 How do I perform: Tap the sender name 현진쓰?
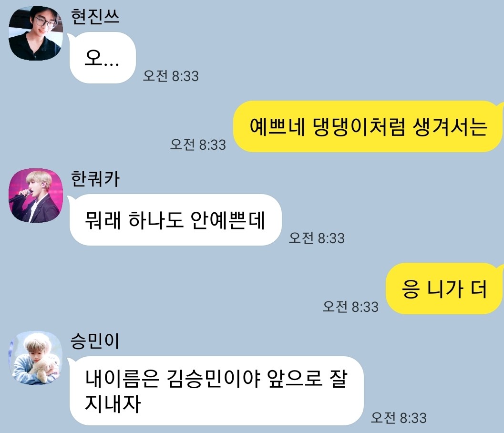click(95, 17)
